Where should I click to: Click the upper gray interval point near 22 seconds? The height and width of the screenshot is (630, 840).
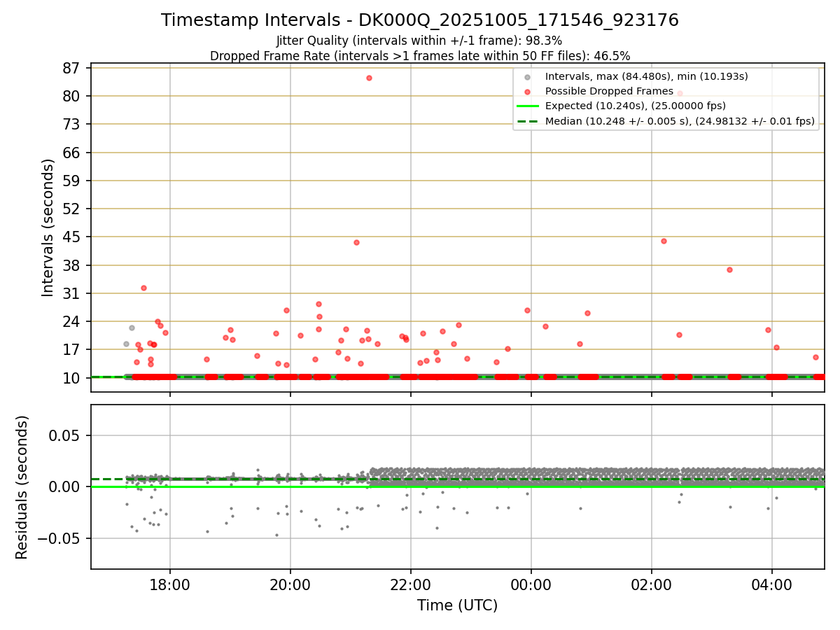(132, 328)
